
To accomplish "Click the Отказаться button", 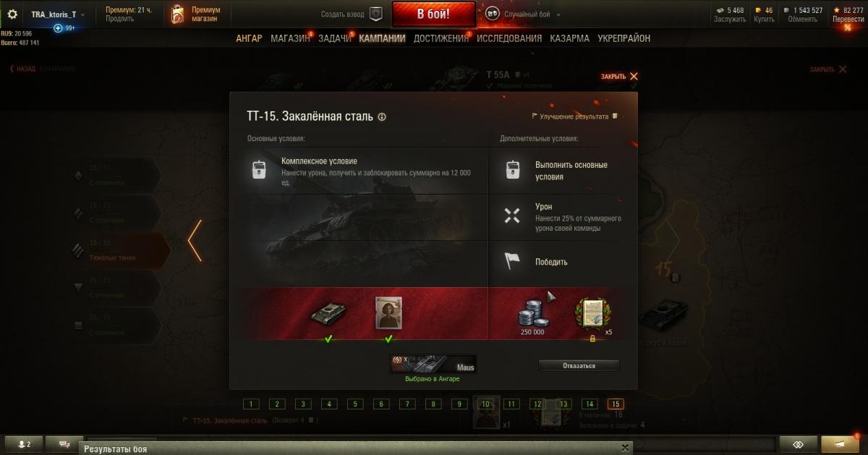I will coord(579,366).
